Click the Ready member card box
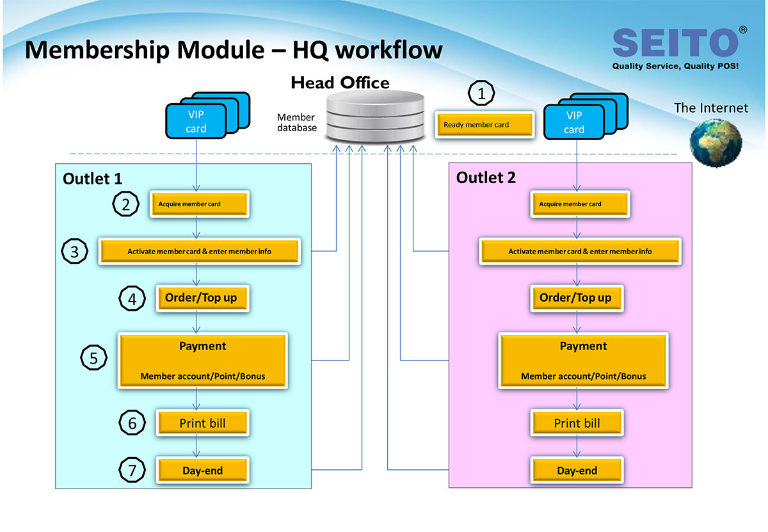Image resolution: width=768 pixels, height=532 pixels. tap(484, 124)
